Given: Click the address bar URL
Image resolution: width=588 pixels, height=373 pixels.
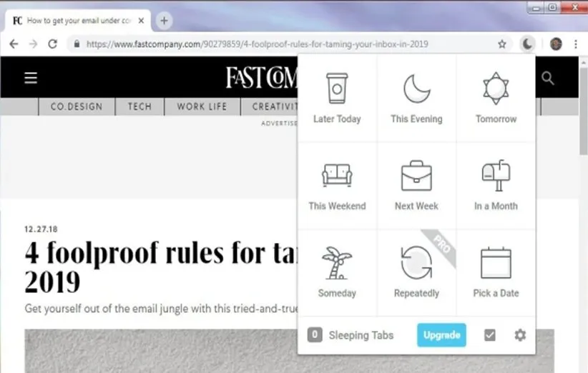Looking at the screenshot, I should [258, 44].
